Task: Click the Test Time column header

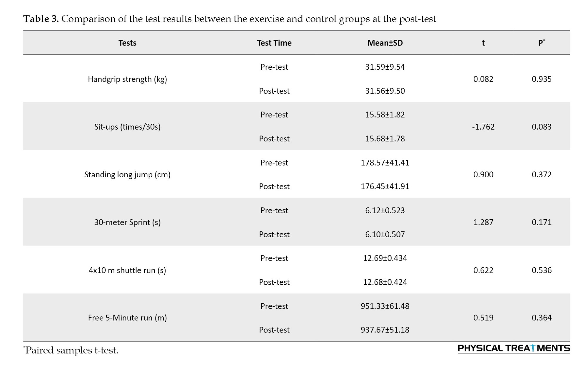Action: tap(274, 43)
